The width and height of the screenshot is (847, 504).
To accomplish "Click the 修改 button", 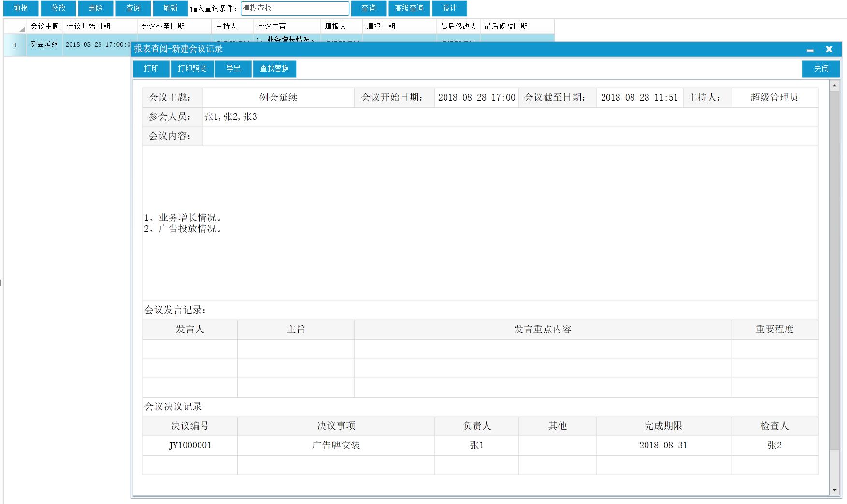I will pyautogui.click(x=58, y=8).
